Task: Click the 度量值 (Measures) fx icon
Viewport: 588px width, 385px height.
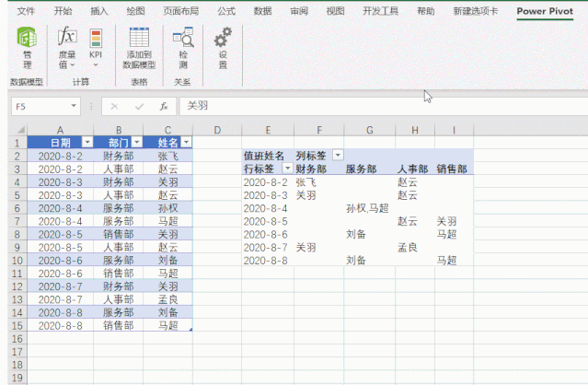Action: (67, 39)
